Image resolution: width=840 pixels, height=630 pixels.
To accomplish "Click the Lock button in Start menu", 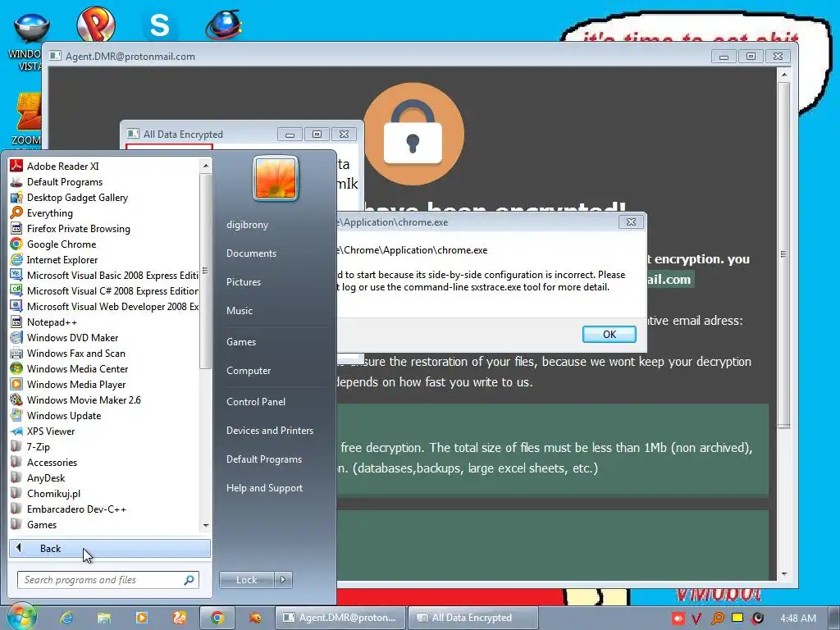I will 246,580.
